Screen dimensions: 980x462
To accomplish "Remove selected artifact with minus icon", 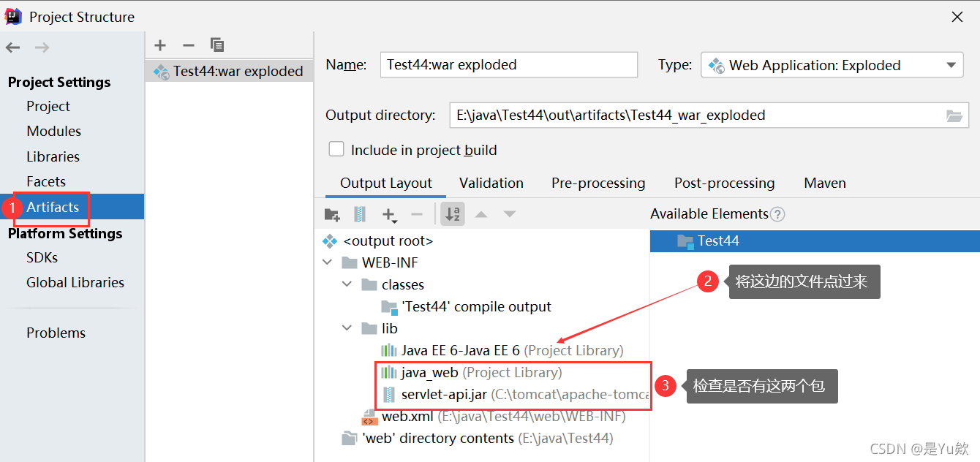I will (188, 45).
